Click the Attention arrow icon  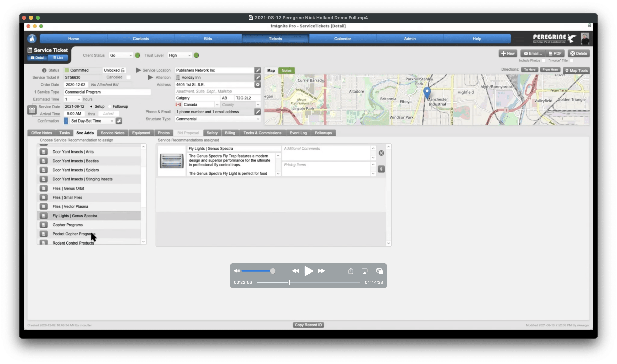pyautogui.click(x=150, y=77)
